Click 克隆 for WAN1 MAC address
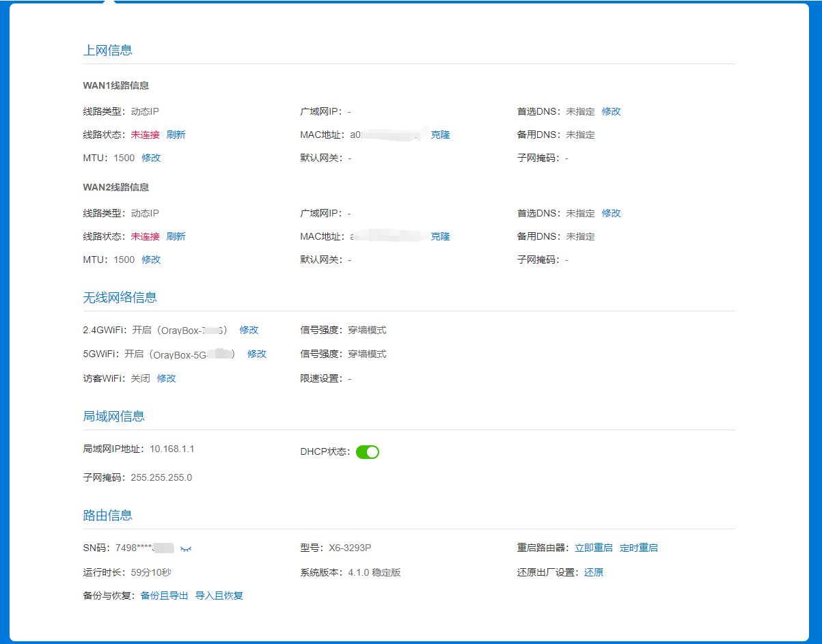Image resolution: width=822 pixels, height=644 pixels. [440, 135]
